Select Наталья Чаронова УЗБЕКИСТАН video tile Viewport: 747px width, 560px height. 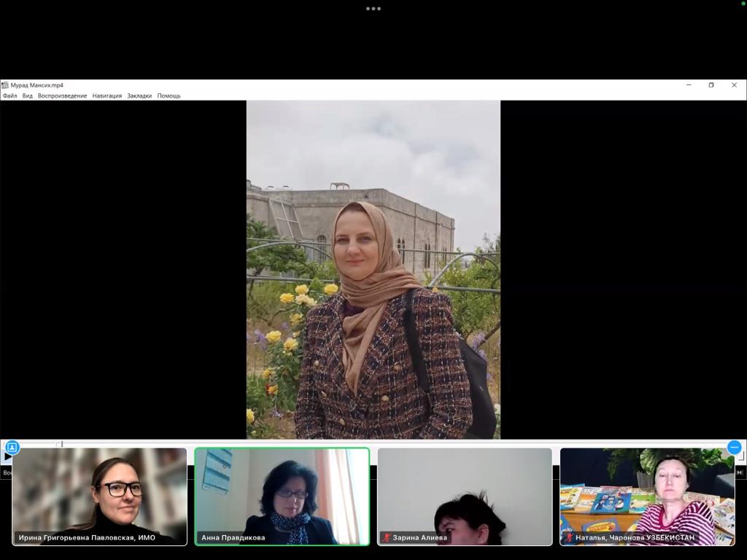(x=647, y=496)
